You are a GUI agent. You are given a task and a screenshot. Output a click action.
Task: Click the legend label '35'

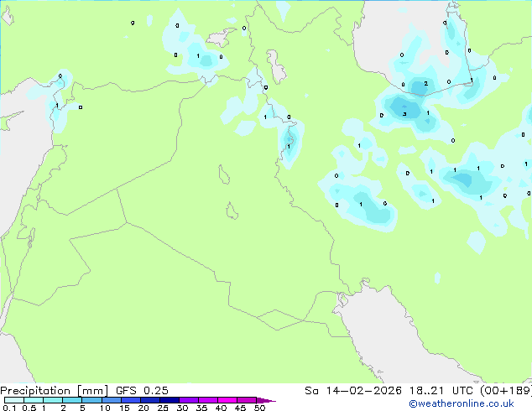coord(201,408)
